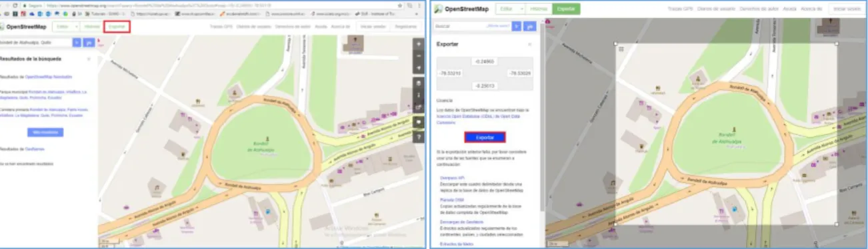The image size is (868, 249).
Task: Click the browser reload icon
Action: coord(15,5)
